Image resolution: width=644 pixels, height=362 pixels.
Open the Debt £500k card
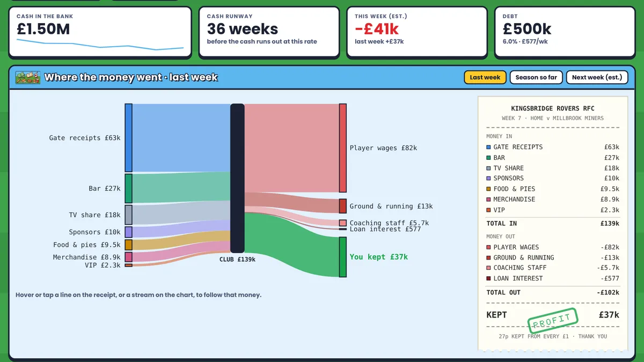coord(565,32)
